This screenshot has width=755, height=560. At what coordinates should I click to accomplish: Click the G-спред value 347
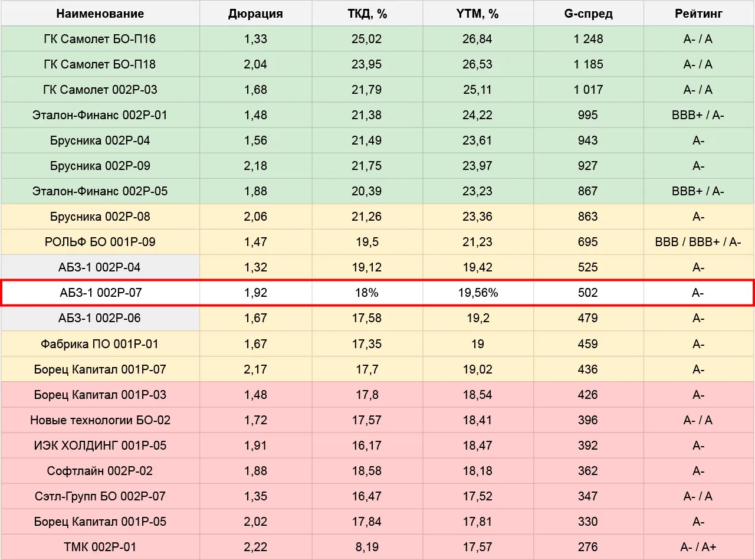(x=589, y=496)
